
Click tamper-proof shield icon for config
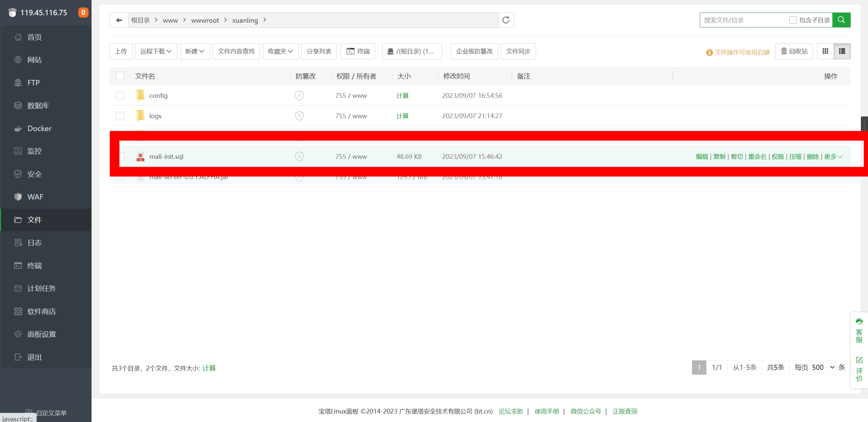[x=299, y=96]
